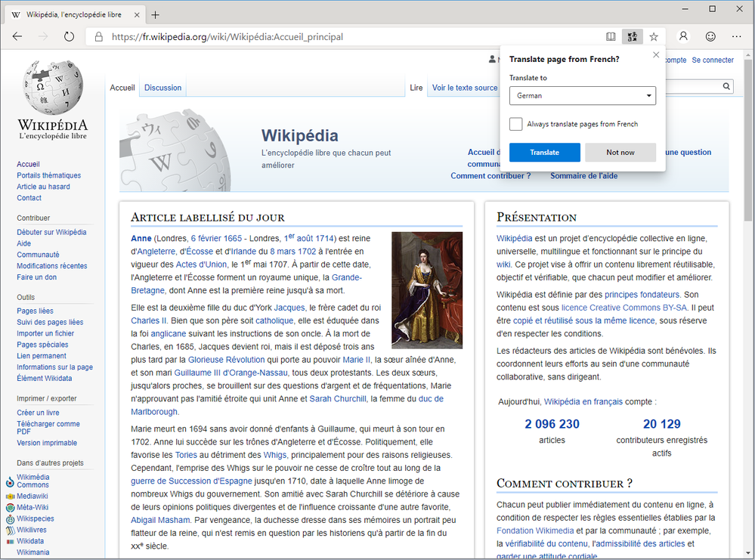Viewport: 755px width, 560px height.
Task: Click the scrollbar down arrow
Action: (747, 553)
